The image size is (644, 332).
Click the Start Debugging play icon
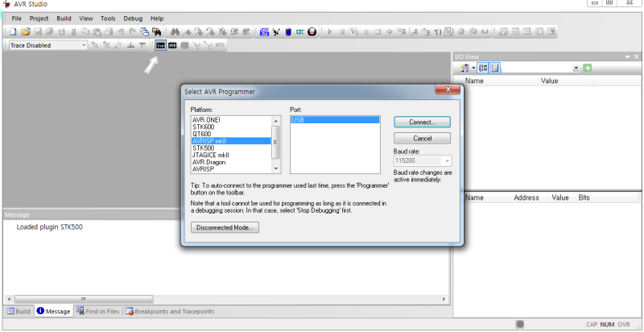click(330, 31)
